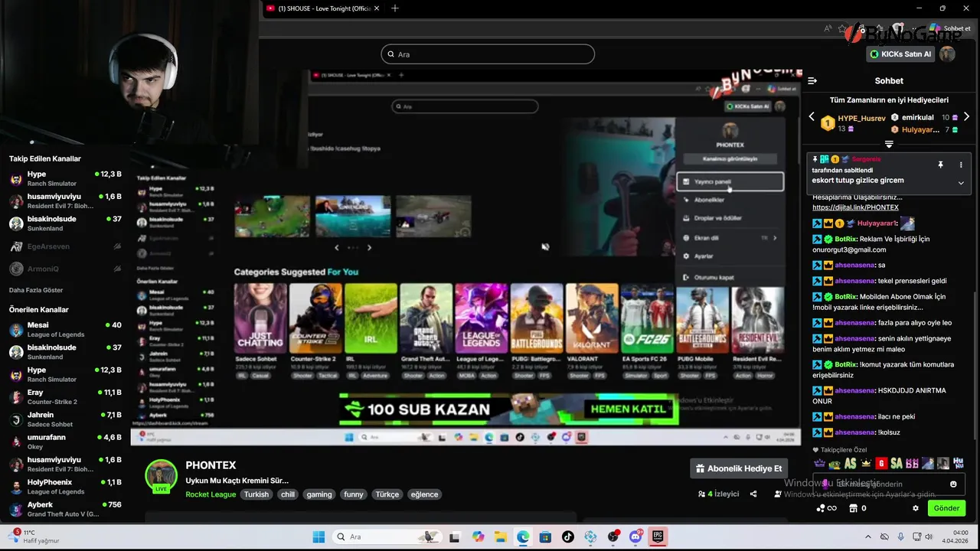Open a new browser tab with plus
Screen dimensions: 980x551
click(395, 8)
